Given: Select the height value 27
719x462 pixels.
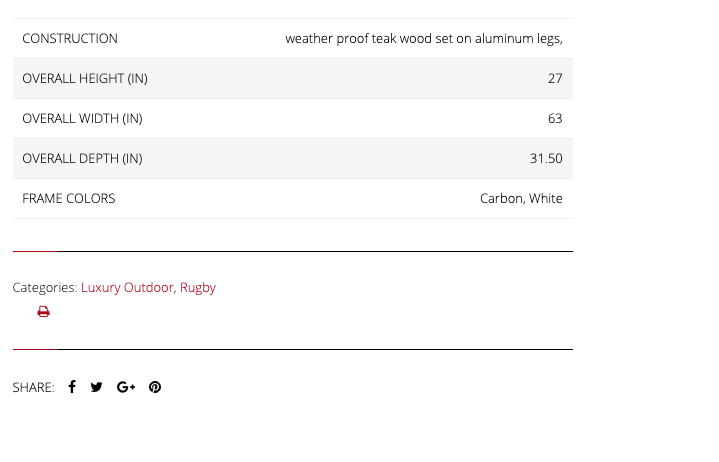Looking at the screenshot, I should tap(555, 78).
